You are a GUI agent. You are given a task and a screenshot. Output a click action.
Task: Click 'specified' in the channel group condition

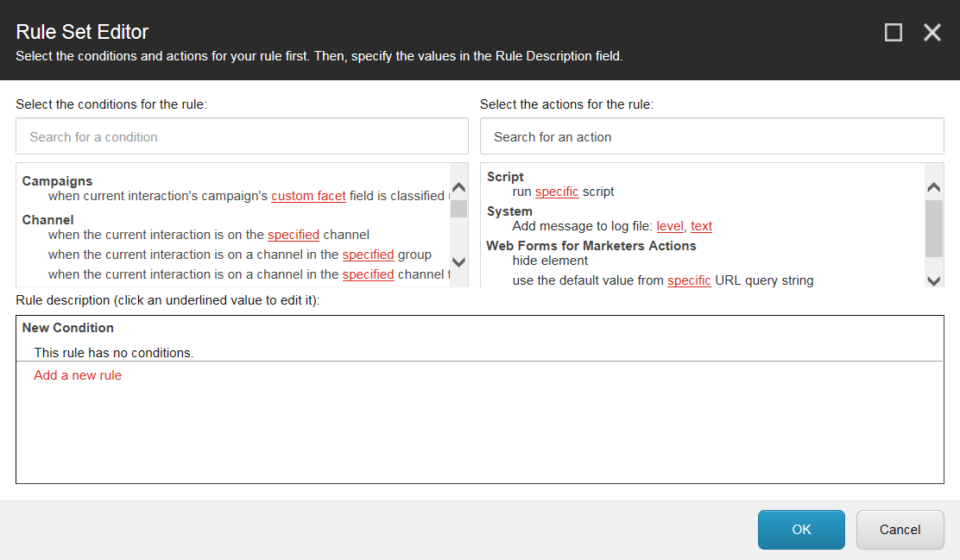(x=369, y=255)
